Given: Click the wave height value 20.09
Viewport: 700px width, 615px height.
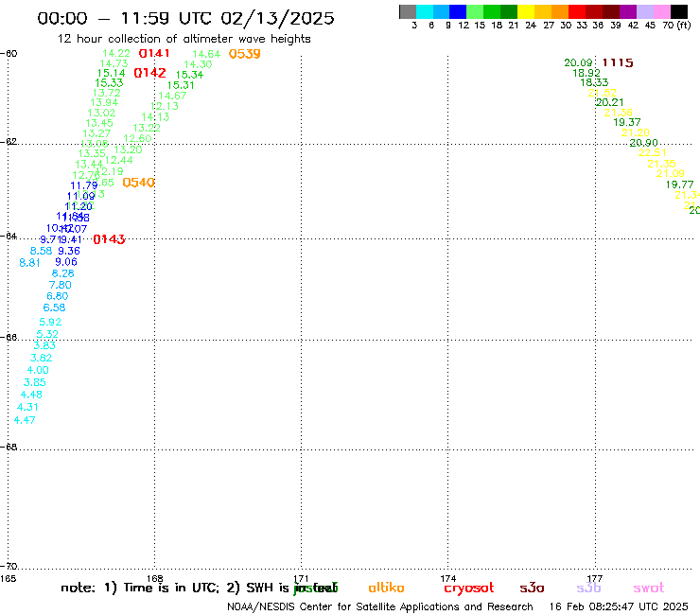Looking at the screenshot, I should coord(578,63).
